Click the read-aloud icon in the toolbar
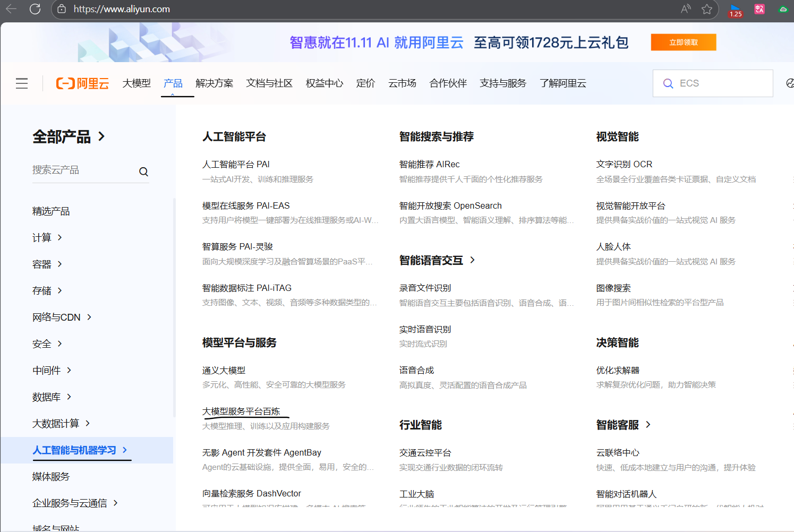The image size is (794, 532). click(685, 9)
